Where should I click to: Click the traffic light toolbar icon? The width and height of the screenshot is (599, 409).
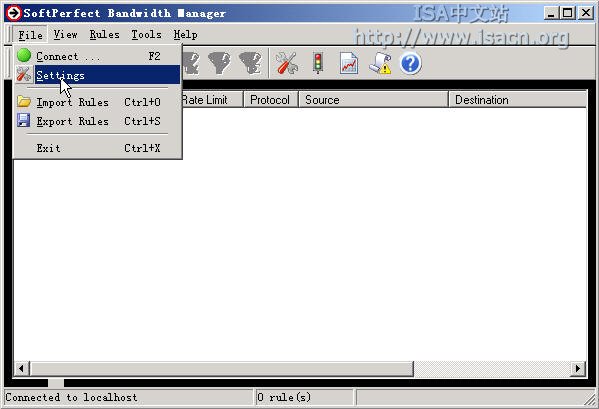point(317,63)
